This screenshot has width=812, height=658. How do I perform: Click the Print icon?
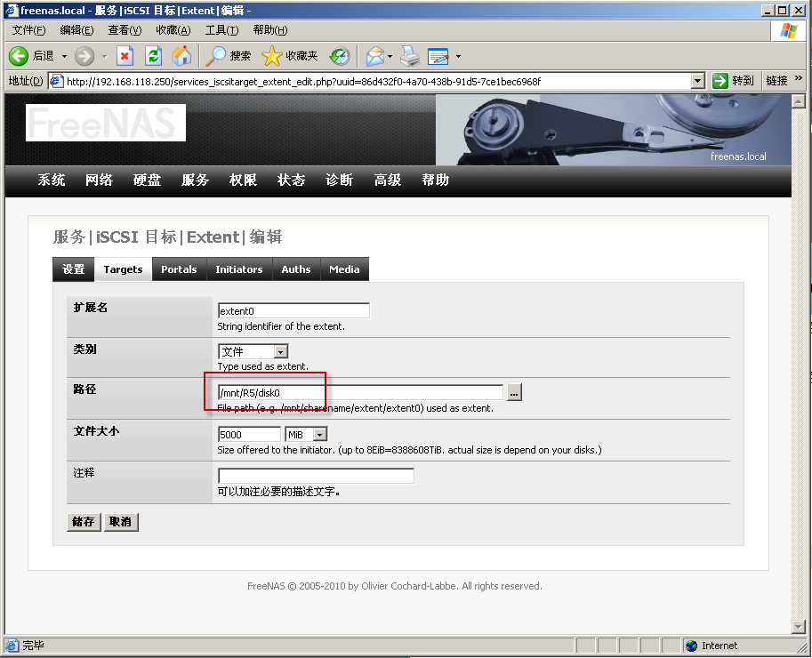point(411,56)
